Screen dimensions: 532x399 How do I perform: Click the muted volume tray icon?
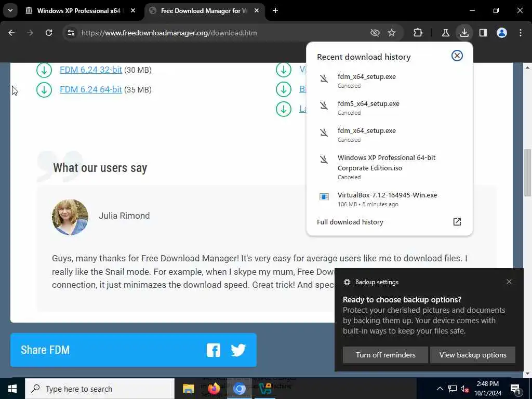pyautogui.click(x=465, y=389)
